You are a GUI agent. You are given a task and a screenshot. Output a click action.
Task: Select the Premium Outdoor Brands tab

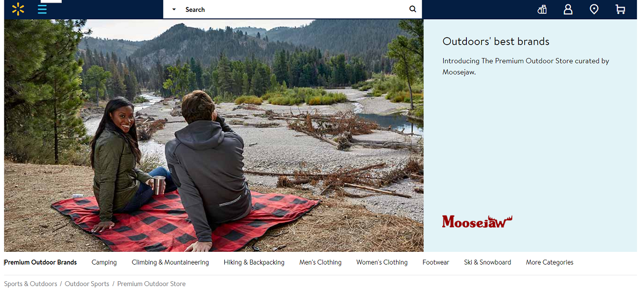tap(40, 262)
